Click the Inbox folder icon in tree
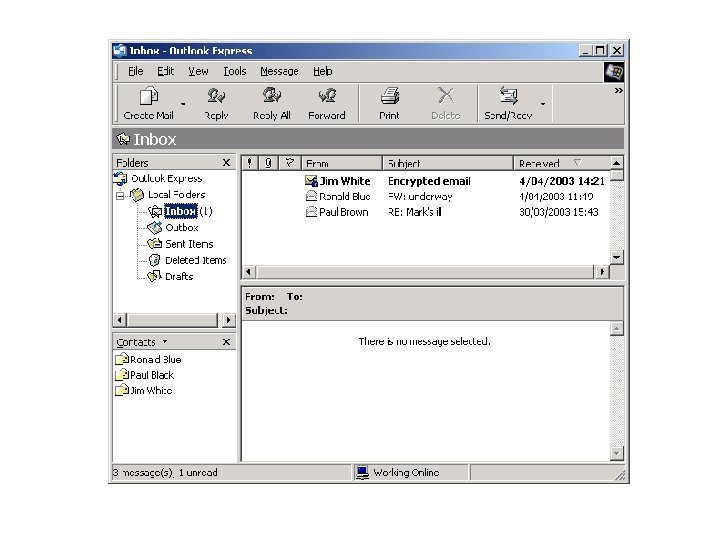The width and height of the screenshot is (720, 540). pyautogui.click(x=155, y=211)
